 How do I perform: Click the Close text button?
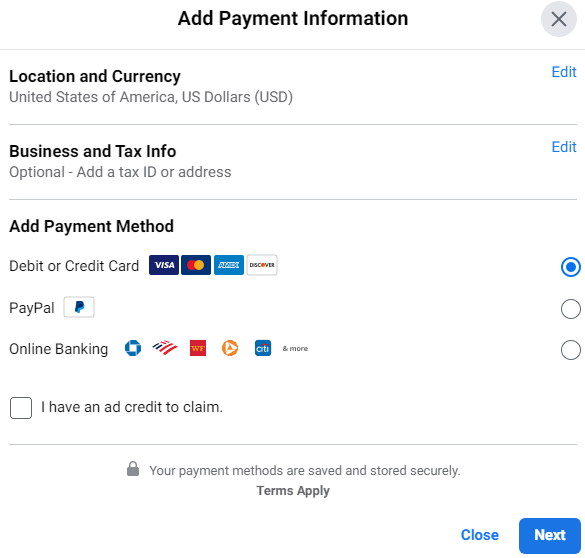479,535
